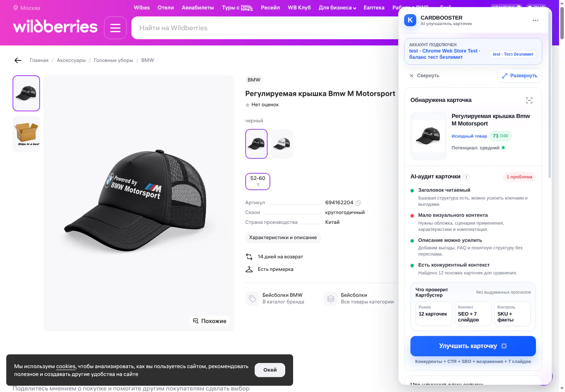Click the Есть конкурентный контекст audit item

point(473,269)
